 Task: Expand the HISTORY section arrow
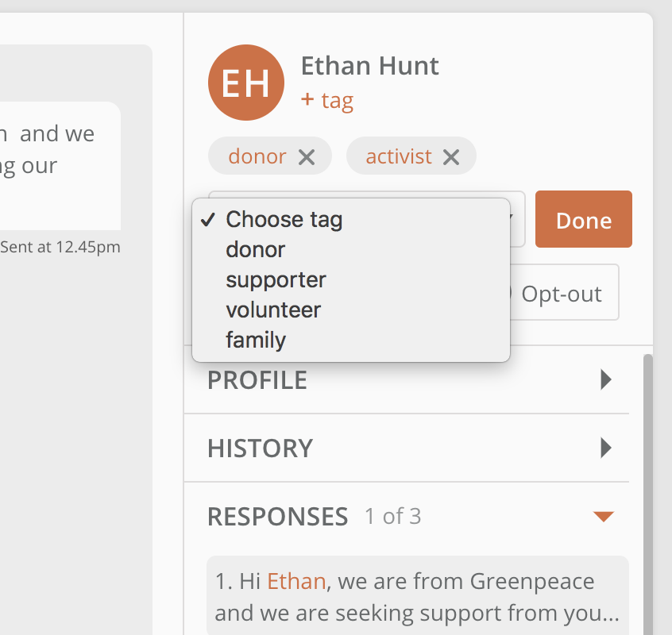coord(605,448)
